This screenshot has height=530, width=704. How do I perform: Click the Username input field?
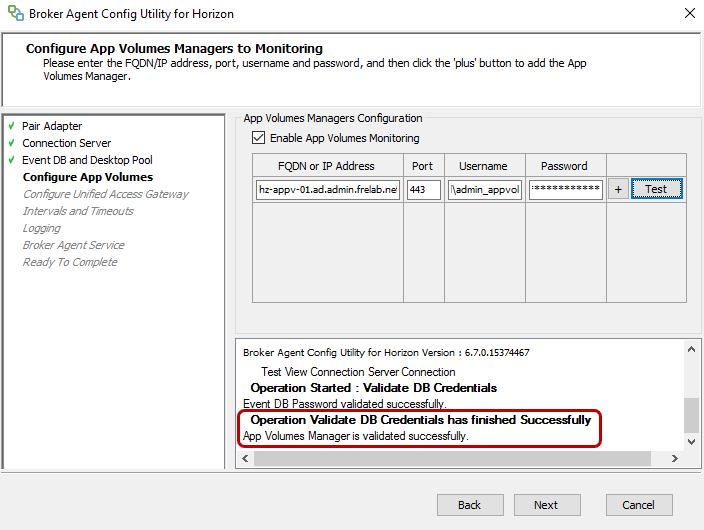tap(484, 190)
